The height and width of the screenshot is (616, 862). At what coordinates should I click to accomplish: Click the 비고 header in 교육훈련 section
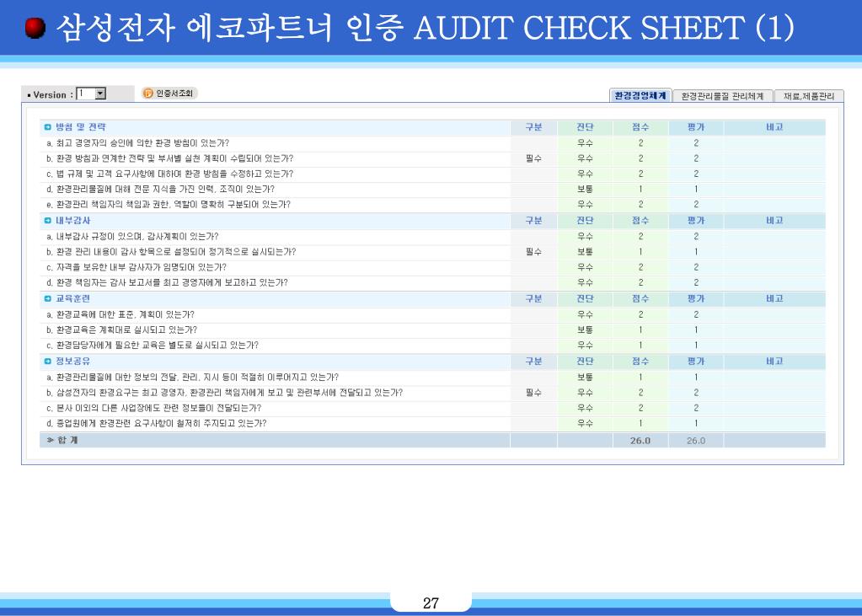coord(774,298)
